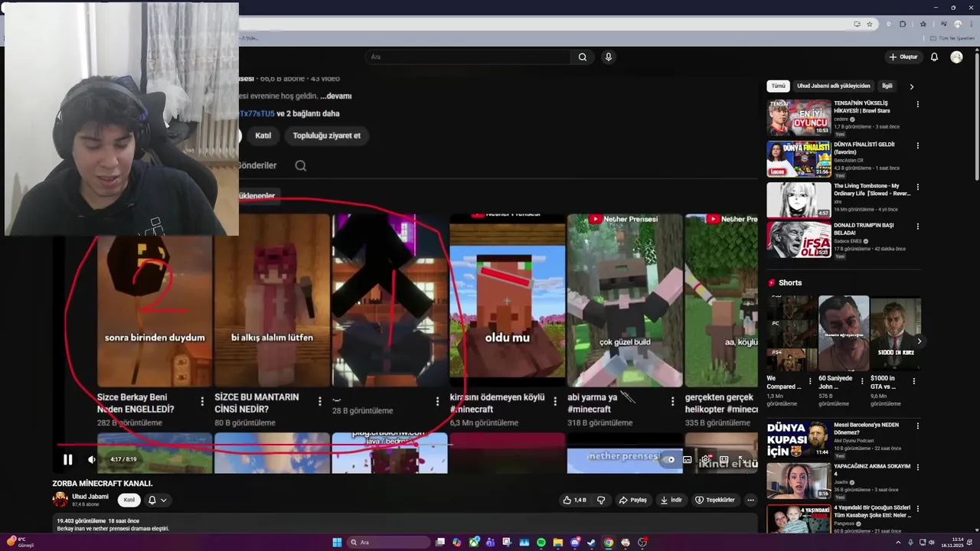Open The Living Tombstone video thumbnail
The width and height of the screenshot is (980, 551).
(799, 200)
